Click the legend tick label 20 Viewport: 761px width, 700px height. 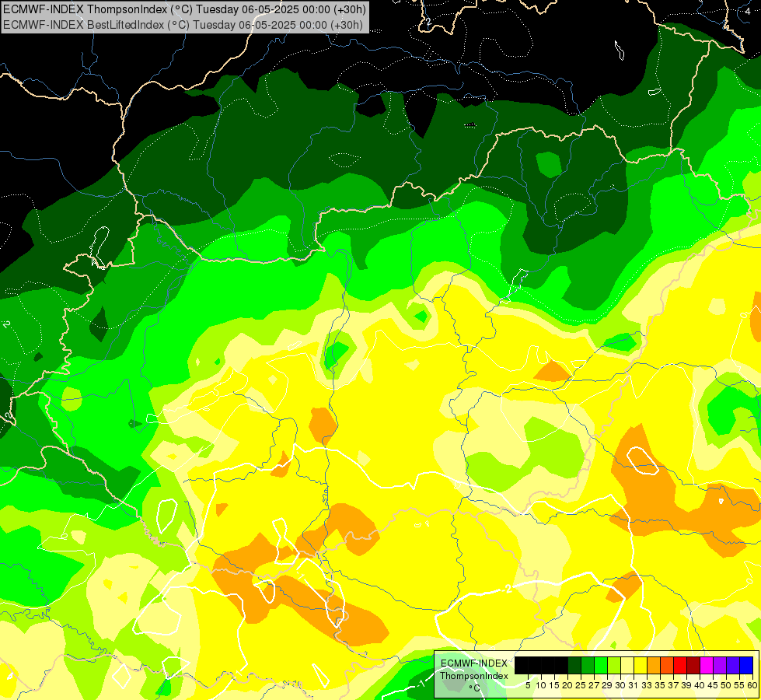(x=567, y=685)
